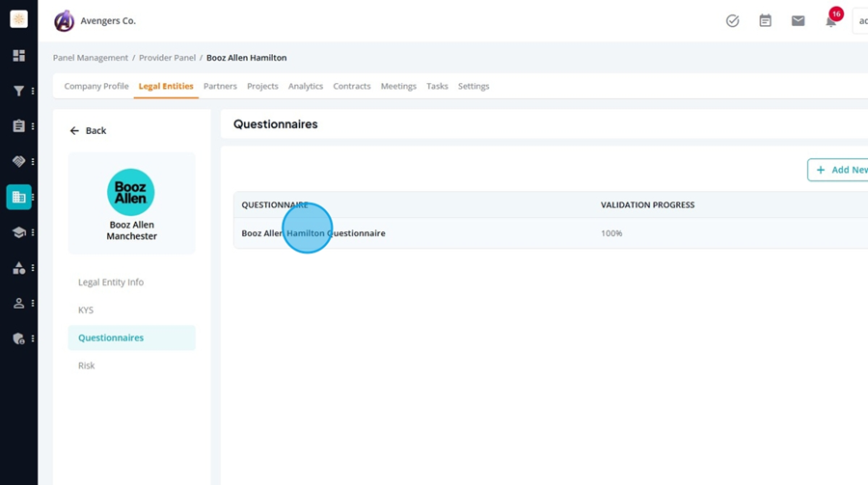Expand the handshake icon's three-dot menu
868x485 pixels.
point(33,162)
